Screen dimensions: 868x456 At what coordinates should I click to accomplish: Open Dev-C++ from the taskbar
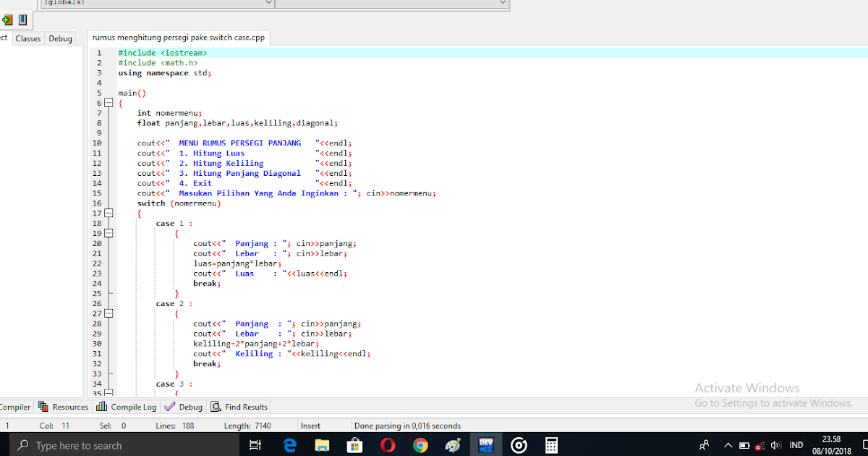pyautogui.click(x=486, y=444)
